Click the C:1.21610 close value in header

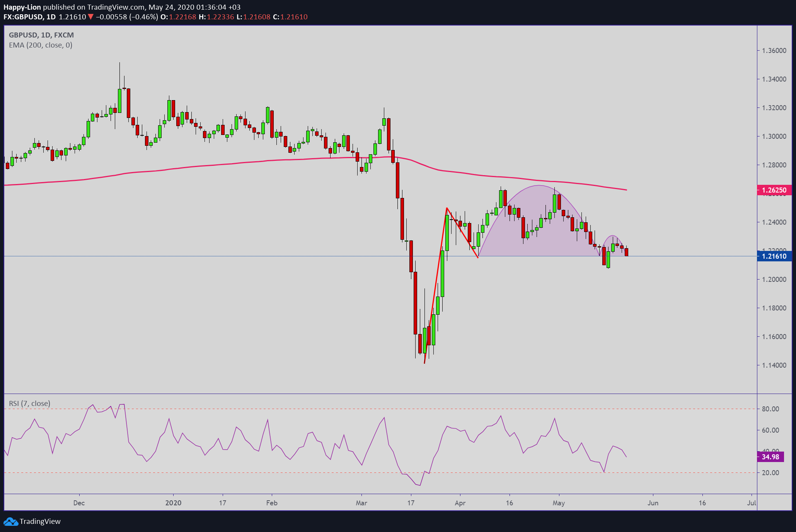[290, 17]
